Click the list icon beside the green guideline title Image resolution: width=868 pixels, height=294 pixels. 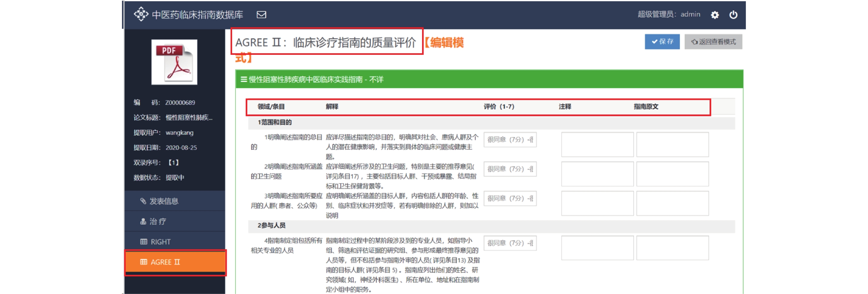tap(244, 80)
